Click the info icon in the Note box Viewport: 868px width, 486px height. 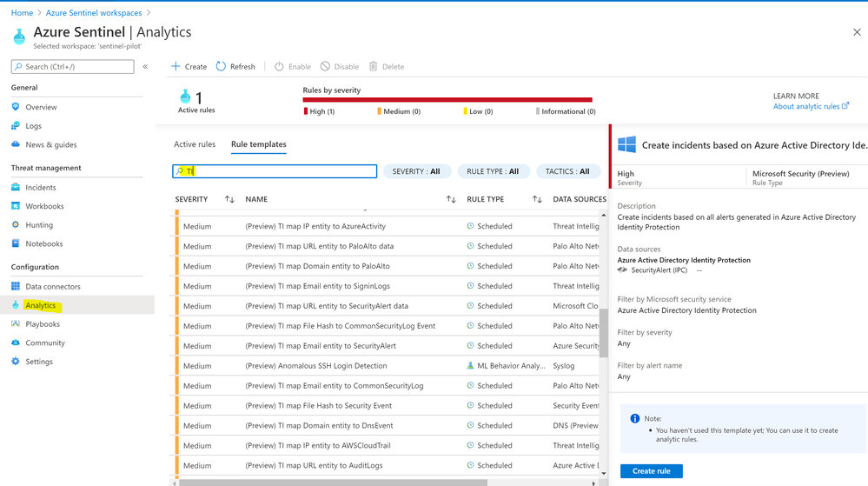(x=635, y=418)
